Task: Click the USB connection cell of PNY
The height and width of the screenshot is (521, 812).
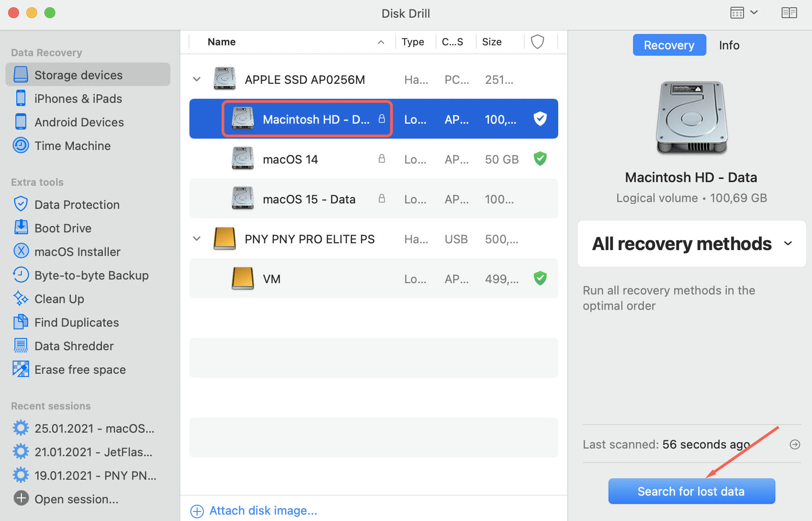Action: (x=456, y=239)
